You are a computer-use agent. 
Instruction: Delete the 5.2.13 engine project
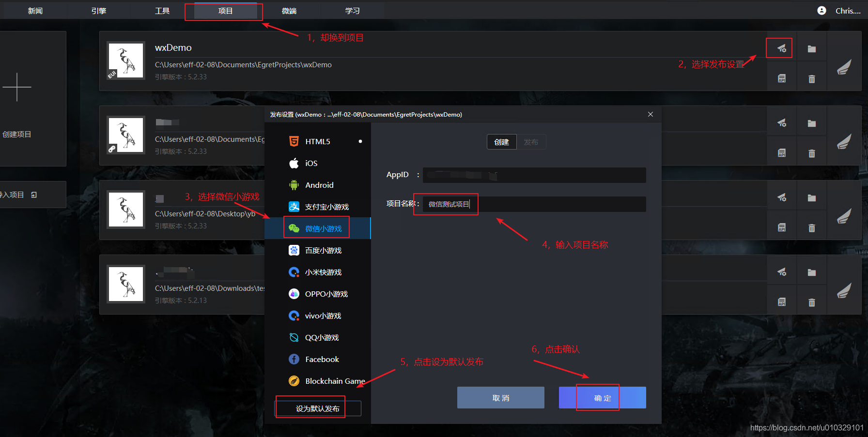point(812,302)
